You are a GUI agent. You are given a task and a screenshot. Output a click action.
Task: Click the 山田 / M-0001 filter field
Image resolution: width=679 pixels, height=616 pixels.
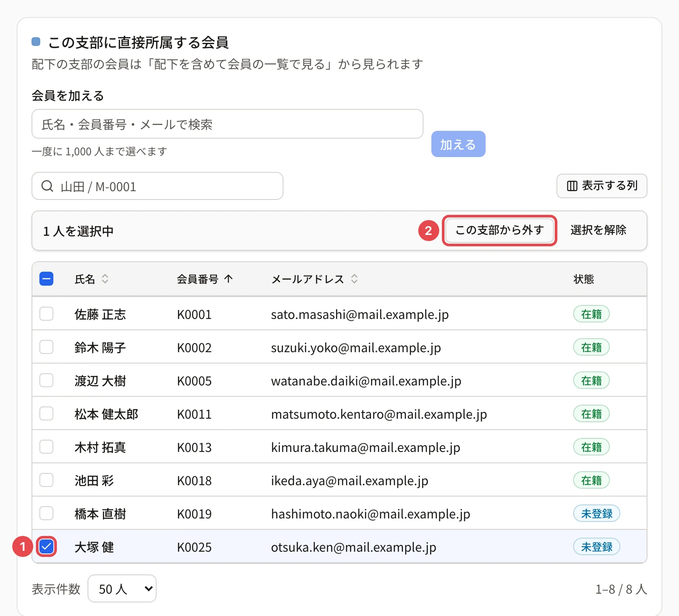pyautogui.click(x=157, y=186)
